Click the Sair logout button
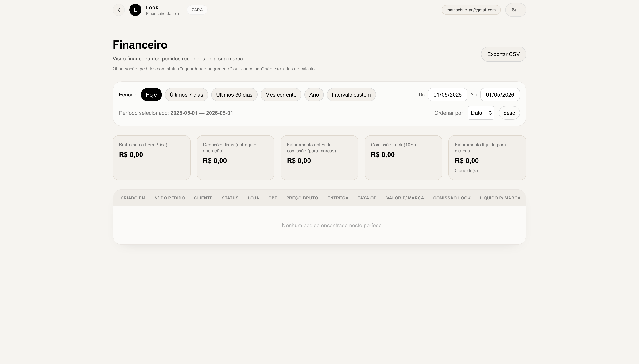Screen dimensions: 639x364 click(516, 10)
